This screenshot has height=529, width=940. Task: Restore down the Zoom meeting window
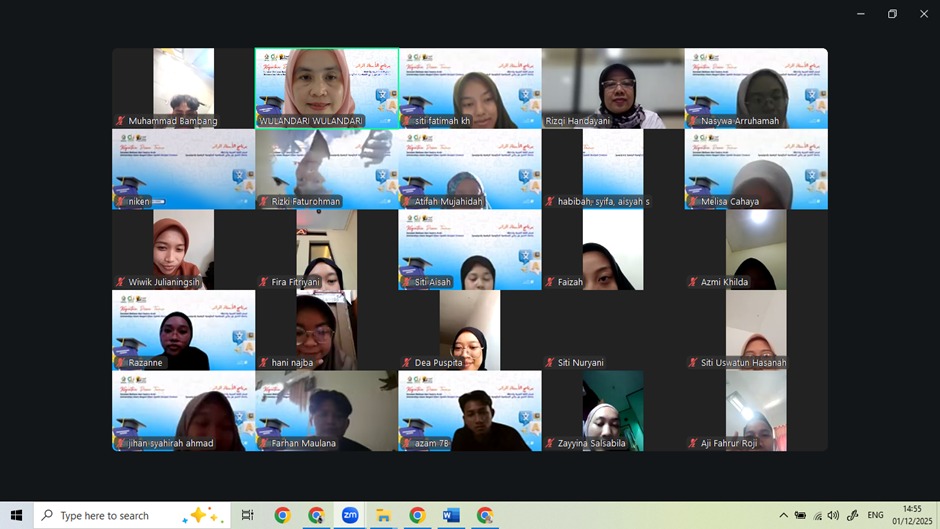892,14
